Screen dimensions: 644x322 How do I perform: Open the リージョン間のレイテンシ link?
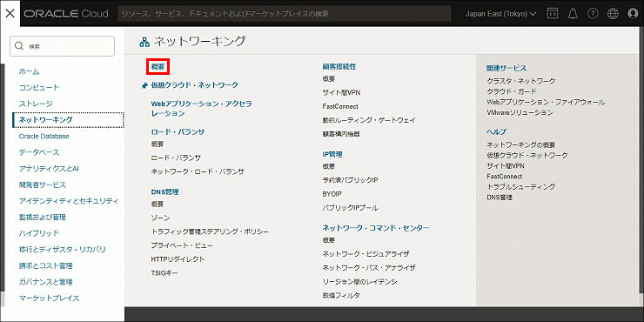click(x=359, y=282)
